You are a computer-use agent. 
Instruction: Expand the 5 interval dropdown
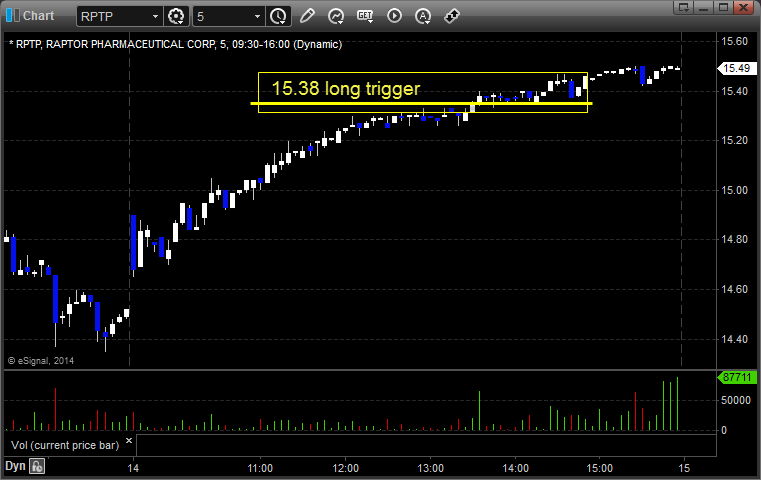click(257, 17)
